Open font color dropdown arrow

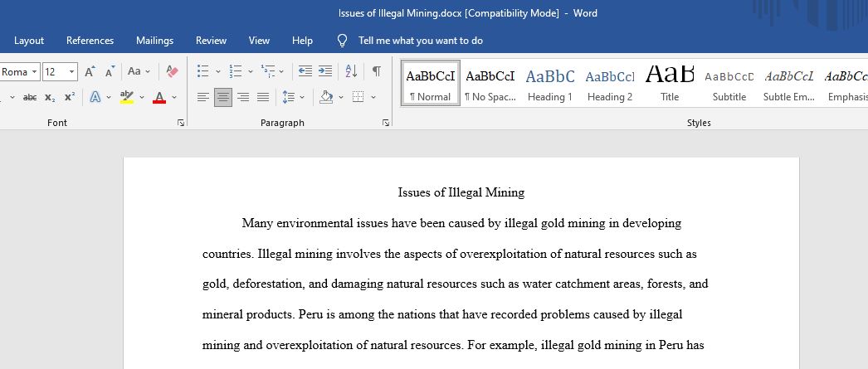(x=174, y=97)
